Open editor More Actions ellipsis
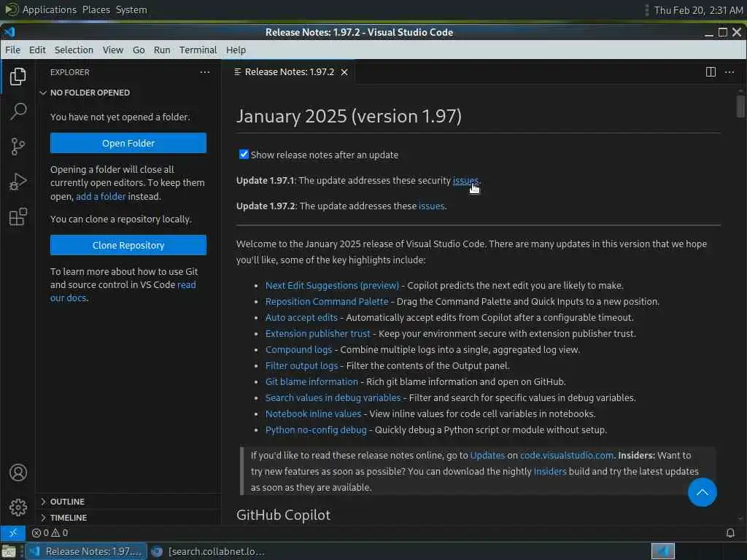The image size is (747, 560). coord(729,72)
